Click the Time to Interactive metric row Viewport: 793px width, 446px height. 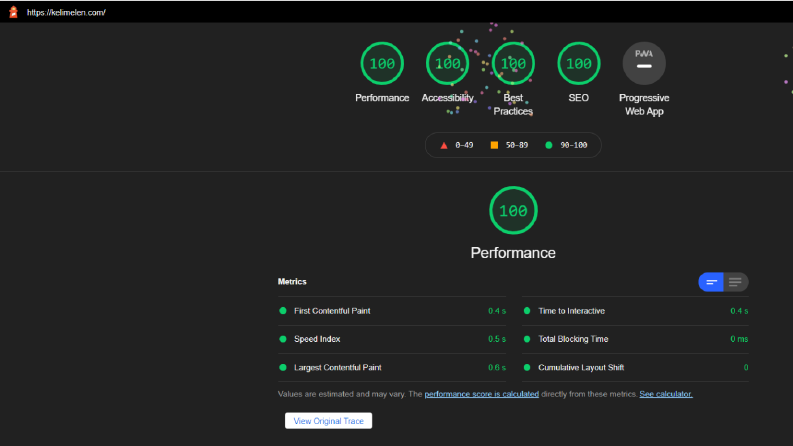click(635, 311)
